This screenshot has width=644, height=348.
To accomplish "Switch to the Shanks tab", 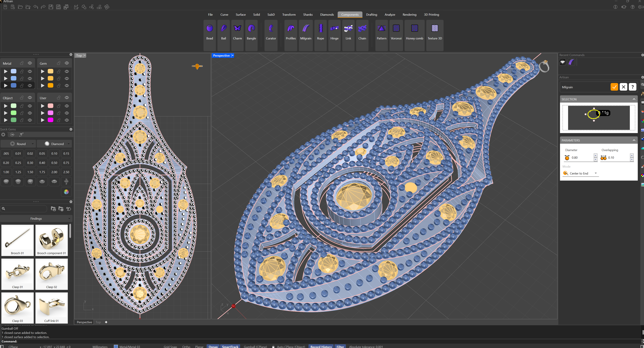I will click(x=308, y=14).
